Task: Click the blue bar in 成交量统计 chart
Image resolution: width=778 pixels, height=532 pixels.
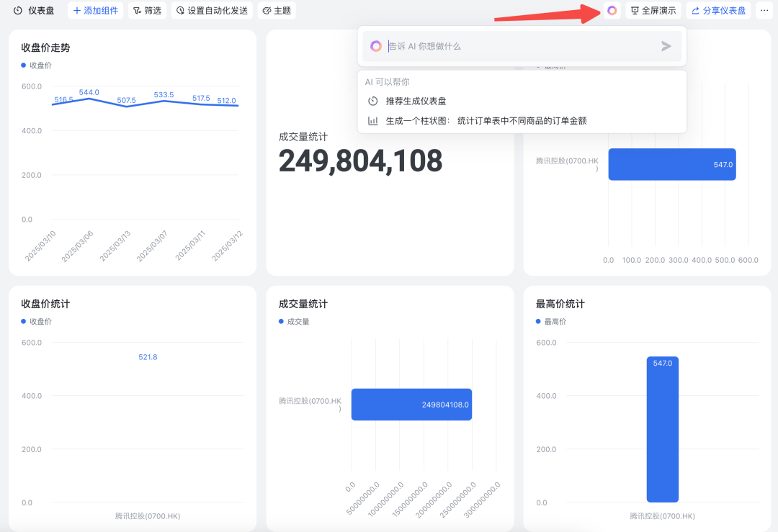Action: [x=411, y=404]
